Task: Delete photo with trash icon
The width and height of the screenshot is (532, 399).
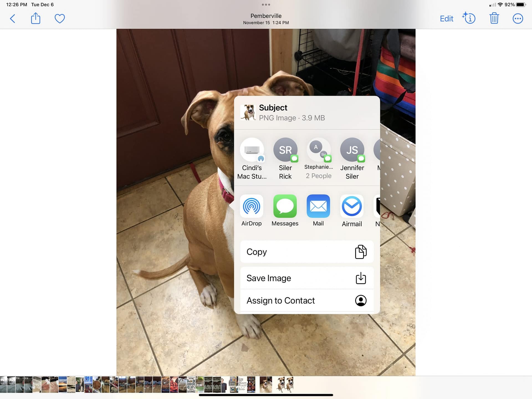Action: (x=494, y=18)
